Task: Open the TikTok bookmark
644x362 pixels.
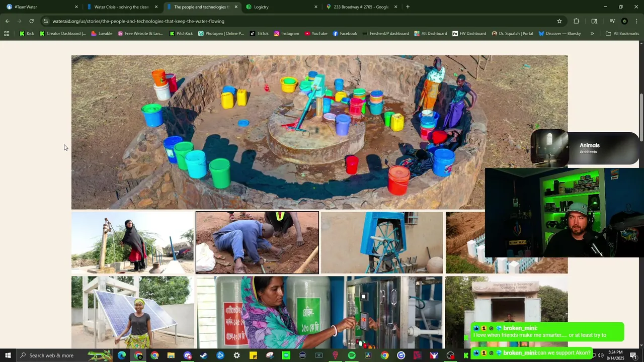Action: click(259, 34)
